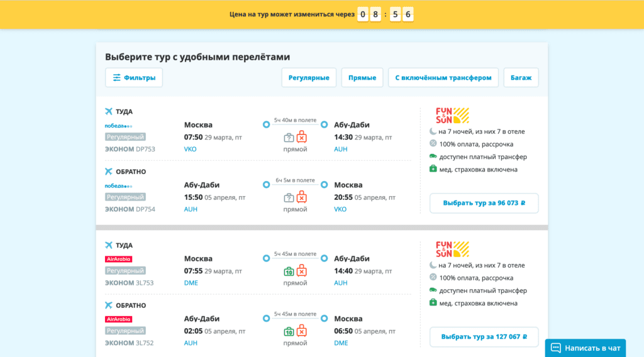
Task: Click the 10 kg baggage icon on 3L752
Action: click(x=289, y=332)
